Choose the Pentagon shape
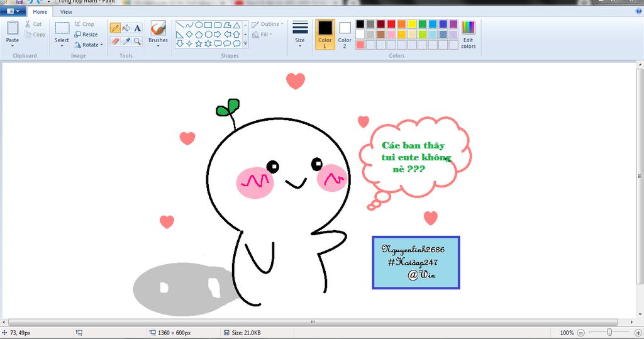This screenshot has height=339, width=644. (199, 35)
